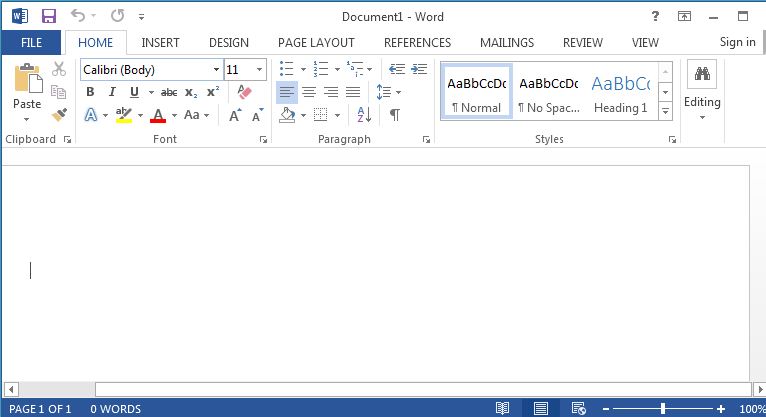Toggle Italic formatting
This screenshot has width=766, height=417.
112,92
